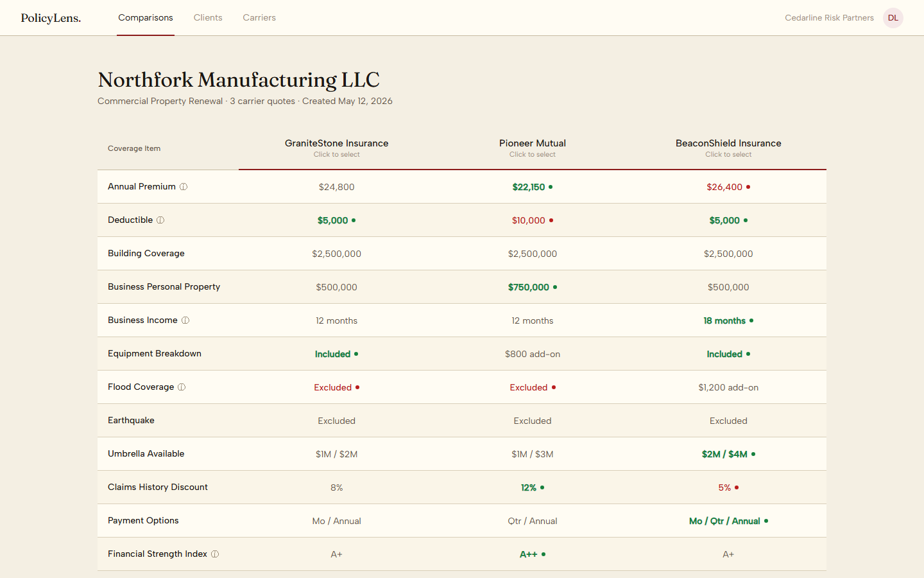Click the Earthquake coverage row label
Image resolution: width=924 pixels, height=578 pixels.
click(x=131, y=420)
